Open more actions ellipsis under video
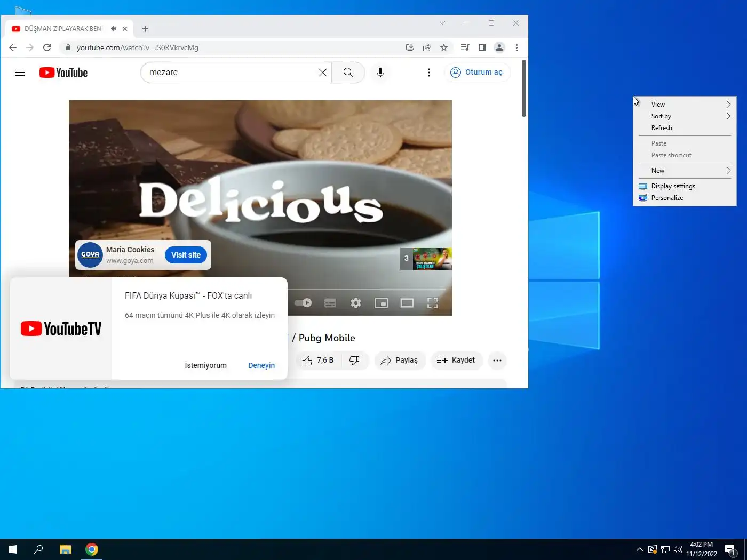Image resolution: width=747 pixels, height=560 pixels. click(x=497, y=361)
